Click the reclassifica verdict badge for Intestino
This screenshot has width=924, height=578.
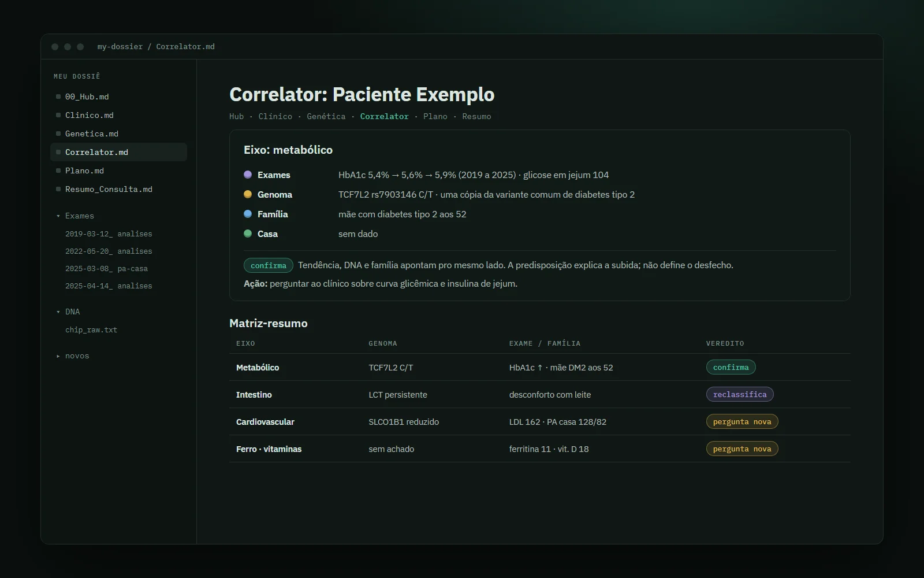[740, 394]
